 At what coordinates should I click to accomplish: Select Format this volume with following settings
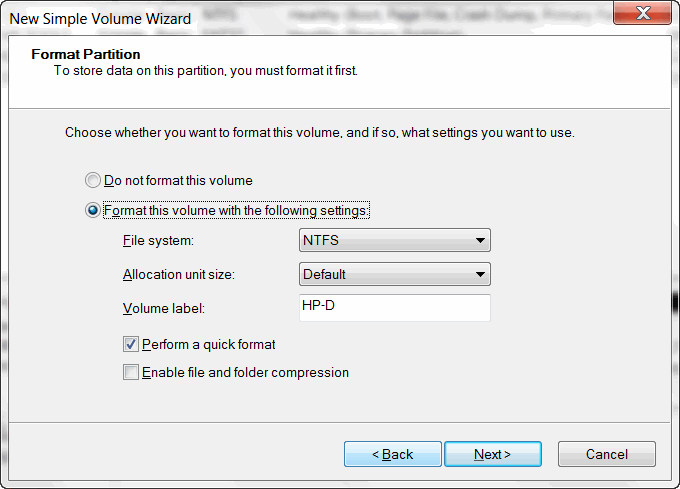click(92, 210)
